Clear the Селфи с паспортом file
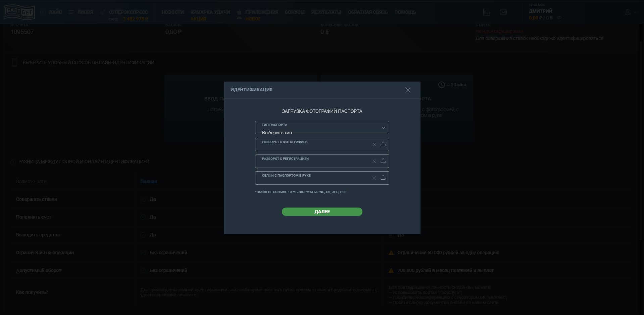 (374, 178)
